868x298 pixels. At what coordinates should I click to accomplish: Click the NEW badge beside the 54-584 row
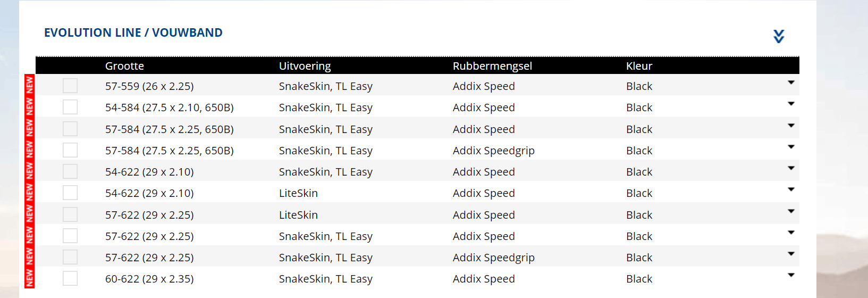click(x=30, y=107)
